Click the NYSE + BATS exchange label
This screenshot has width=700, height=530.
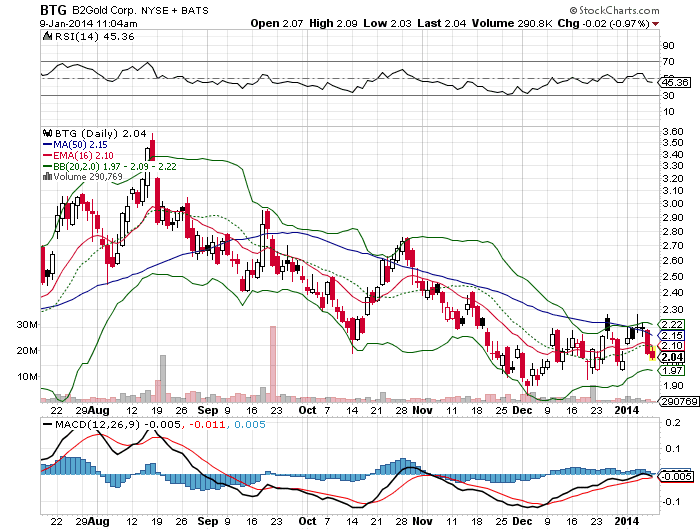pyautogui.click(x=175, y=10)
